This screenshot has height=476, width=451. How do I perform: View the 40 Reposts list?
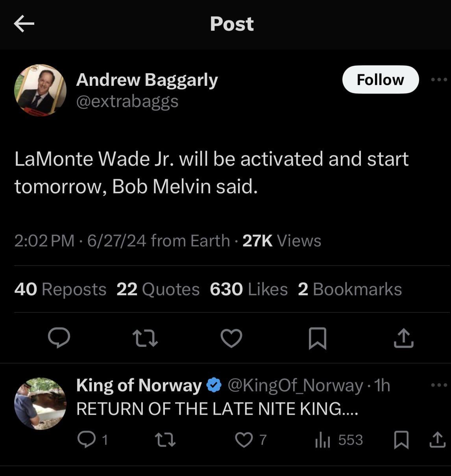click(60, 289)
